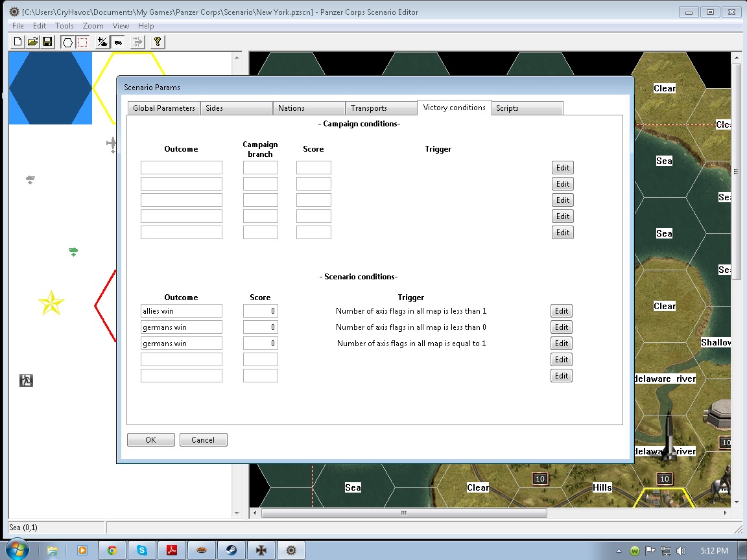747x560 pixels.
Task: Switch to the Sides tab
Action: [236, 108]
